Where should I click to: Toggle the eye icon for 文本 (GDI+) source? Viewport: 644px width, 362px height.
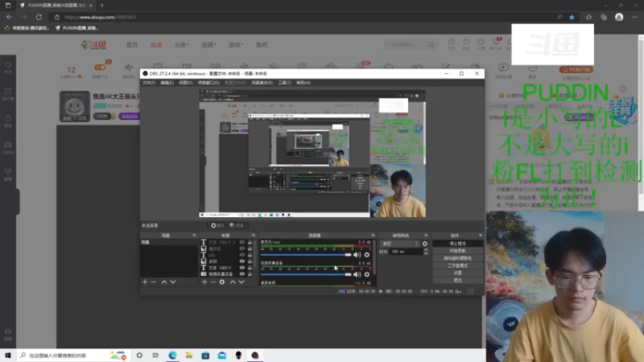(x=242, y=268)
